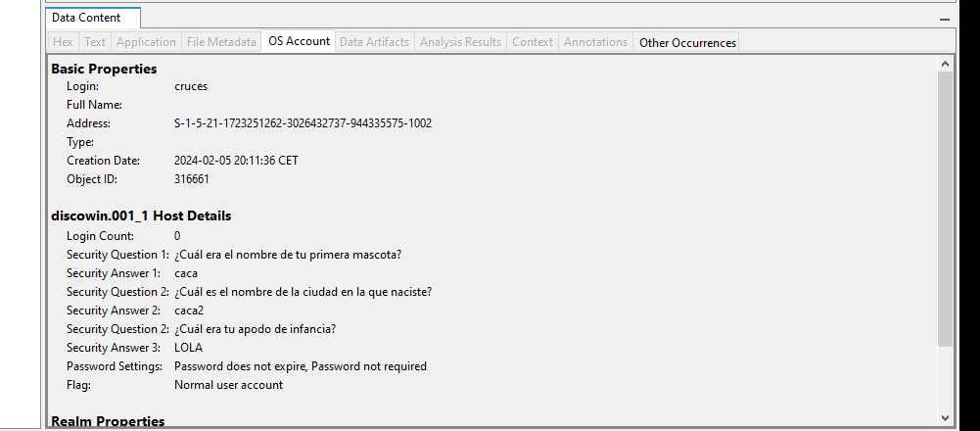Select the Annotations tab
Viewport: 980px width, 431px height.
coord(595,42)
